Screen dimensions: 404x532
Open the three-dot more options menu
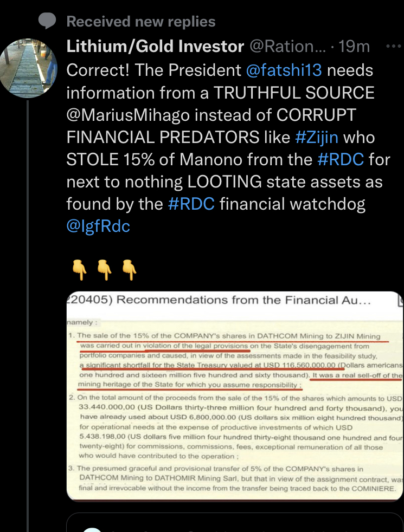(x=392, y=47)
